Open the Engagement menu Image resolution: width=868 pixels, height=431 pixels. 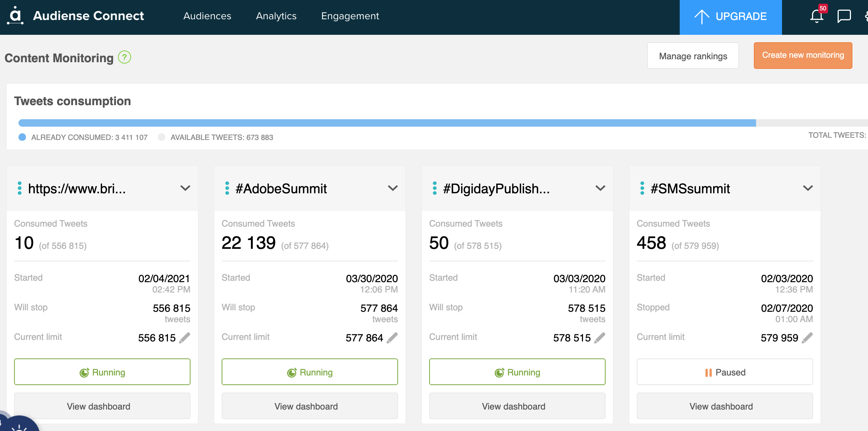coord(350,16)
